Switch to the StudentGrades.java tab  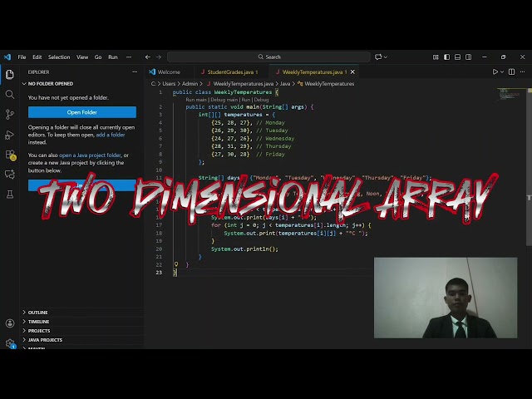(x=232, y=72)
